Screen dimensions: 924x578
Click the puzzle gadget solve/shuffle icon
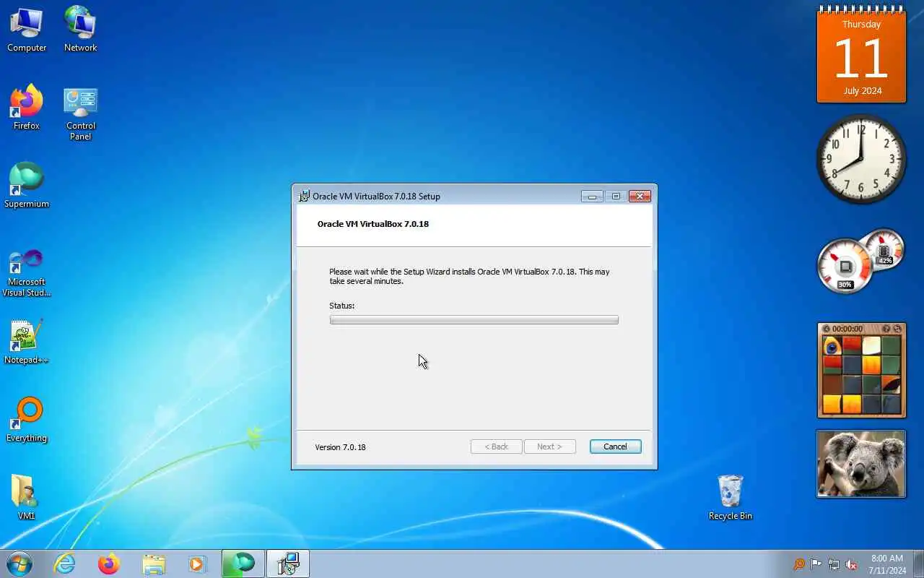point(897,329)
